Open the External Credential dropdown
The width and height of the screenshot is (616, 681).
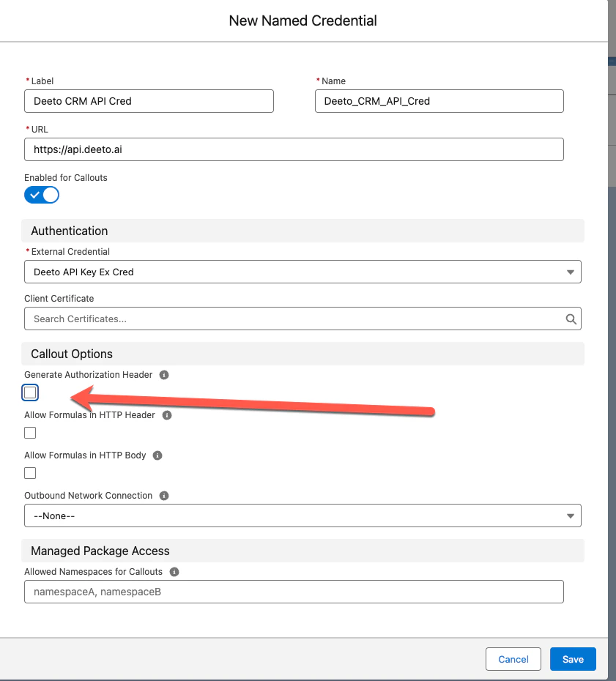[x=303, y=272]
